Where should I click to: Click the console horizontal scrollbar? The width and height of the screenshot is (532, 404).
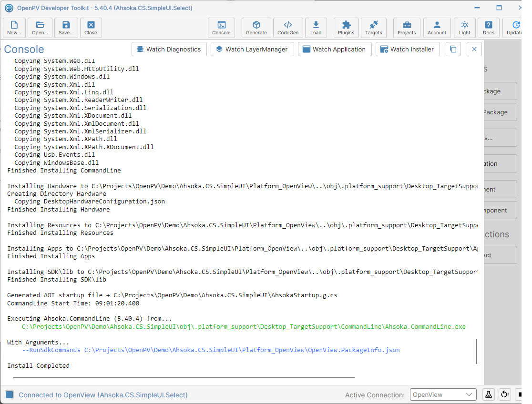coord(184,377)
